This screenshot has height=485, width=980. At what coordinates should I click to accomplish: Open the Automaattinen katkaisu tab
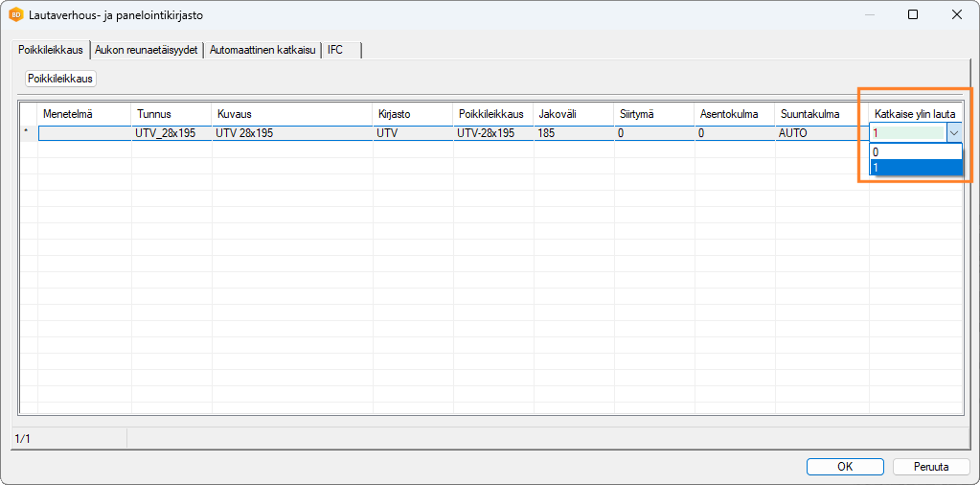click(x=262, y=50)
